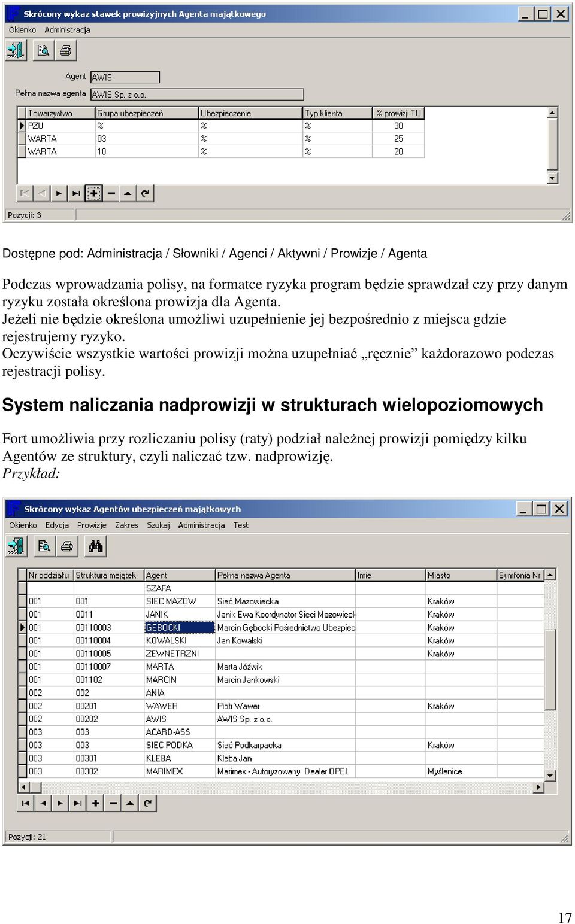Click Ubezpieczenie column header
Image resolution: width=575 pixels, height=924 pixels.
[250, 113]
